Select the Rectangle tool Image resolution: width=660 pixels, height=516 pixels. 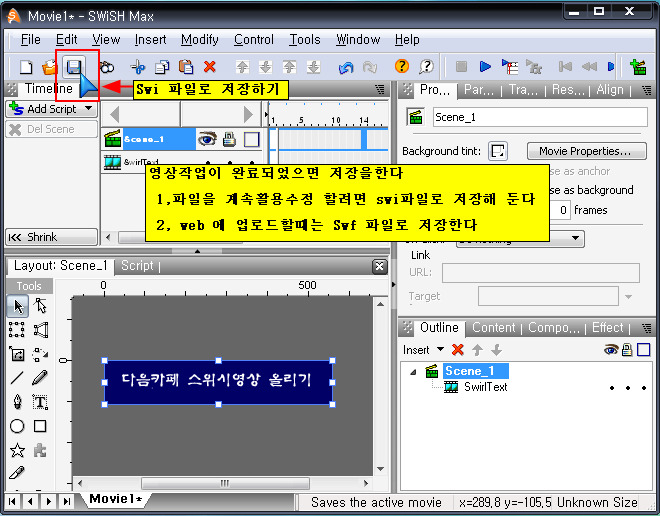(40, 426)
